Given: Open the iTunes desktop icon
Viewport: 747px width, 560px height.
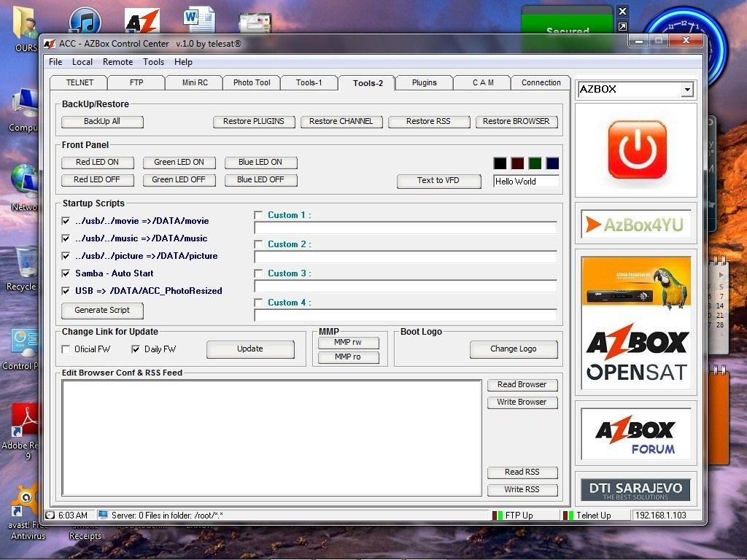Looking at the screenshot, I should (x=85, y=21).
